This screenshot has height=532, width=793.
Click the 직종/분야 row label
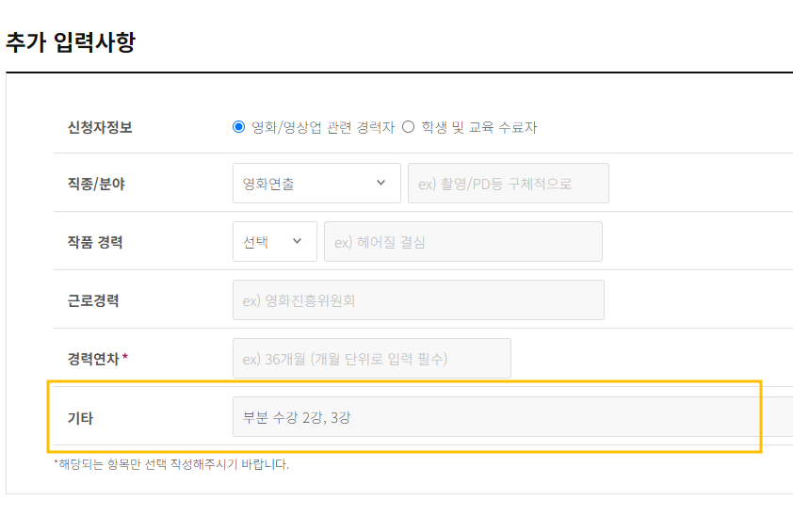point(95,184)
